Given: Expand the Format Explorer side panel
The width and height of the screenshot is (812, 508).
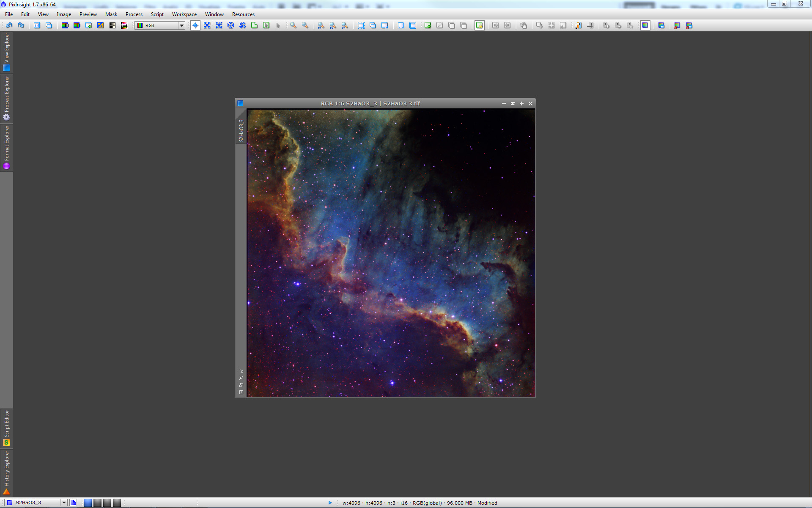Looking at the screenshot, I should [x=6, y=147].
